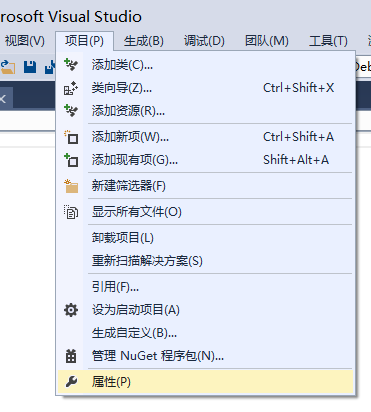Viewport: 371px width, 412px height.
Task: Click the open file folder toolbar icon
Action: point(8,67)
